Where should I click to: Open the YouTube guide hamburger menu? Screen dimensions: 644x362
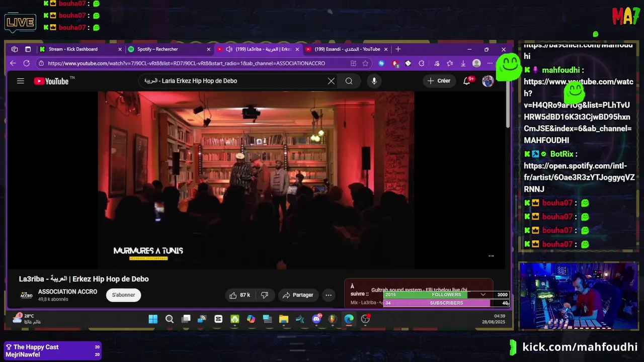[x=21, y=81]
